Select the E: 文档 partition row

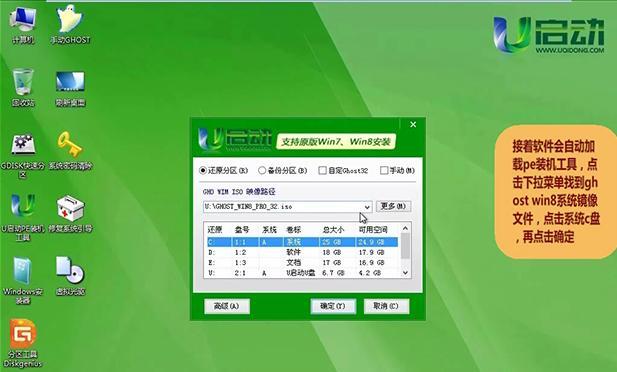click(302, 262)
